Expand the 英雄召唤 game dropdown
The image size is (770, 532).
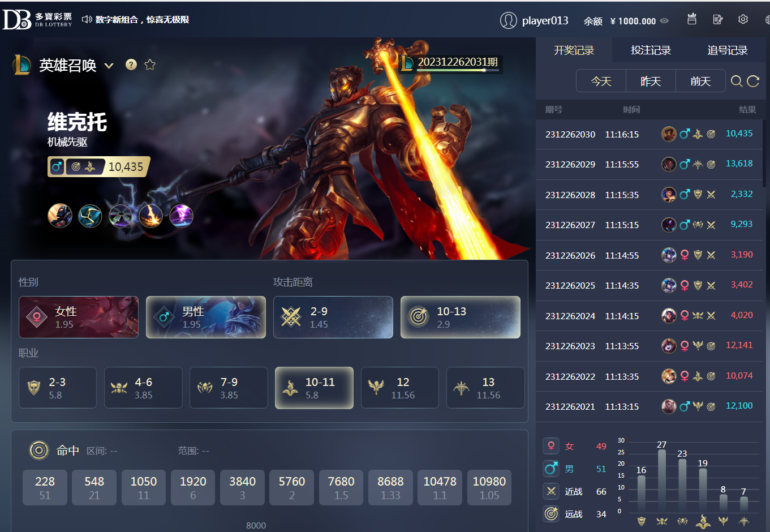point(109,66)
